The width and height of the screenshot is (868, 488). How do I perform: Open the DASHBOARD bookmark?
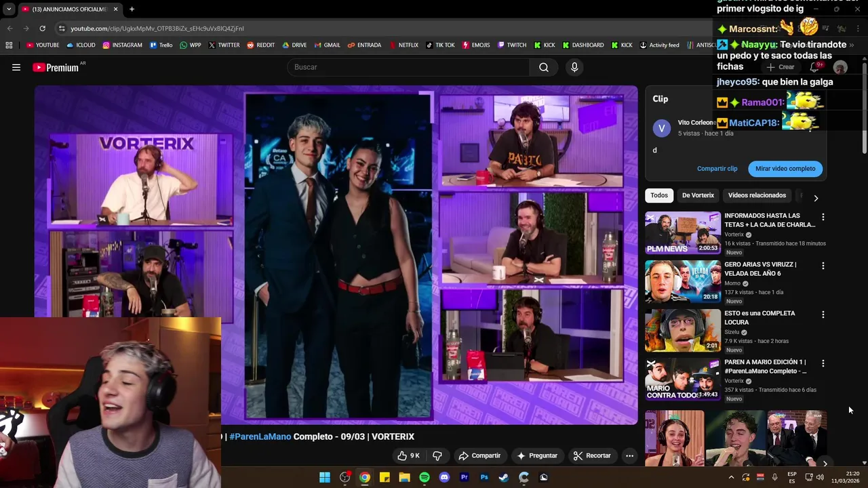(x=583, y=45)
